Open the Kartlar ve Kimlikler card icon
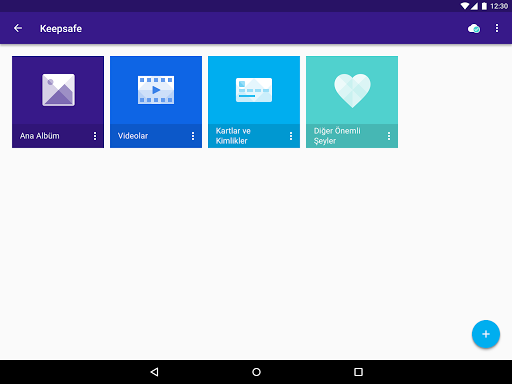The image size is (512, 384). [x=254, y=90]
